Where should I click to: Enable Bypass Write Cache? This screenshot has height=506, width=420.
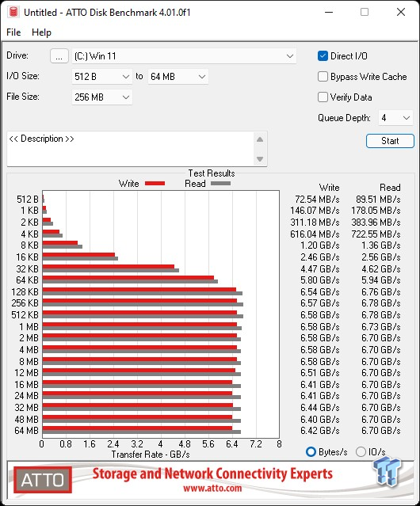(x=323, y=77)
